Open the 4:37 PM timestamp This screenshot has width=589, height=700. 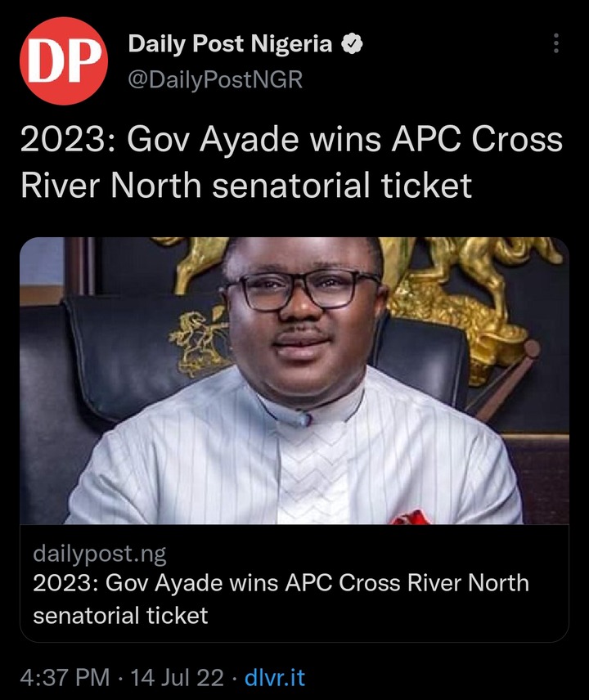pyautogui.click(x=65, y=677)
